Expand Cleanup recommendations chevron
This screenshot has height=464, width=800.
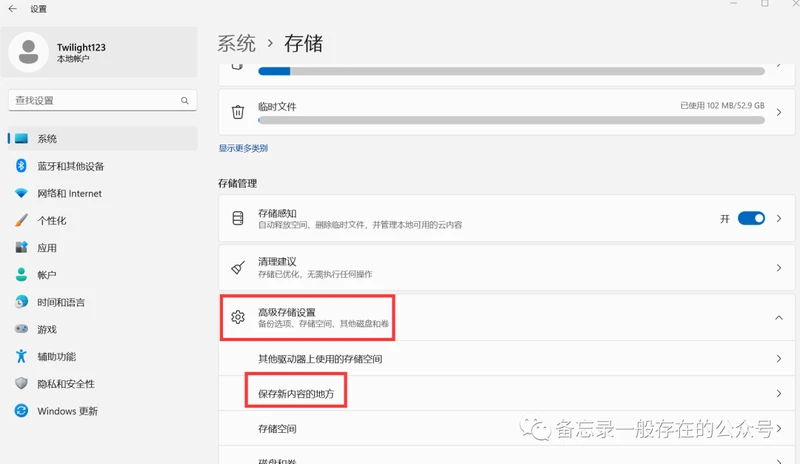click(778, 268)
